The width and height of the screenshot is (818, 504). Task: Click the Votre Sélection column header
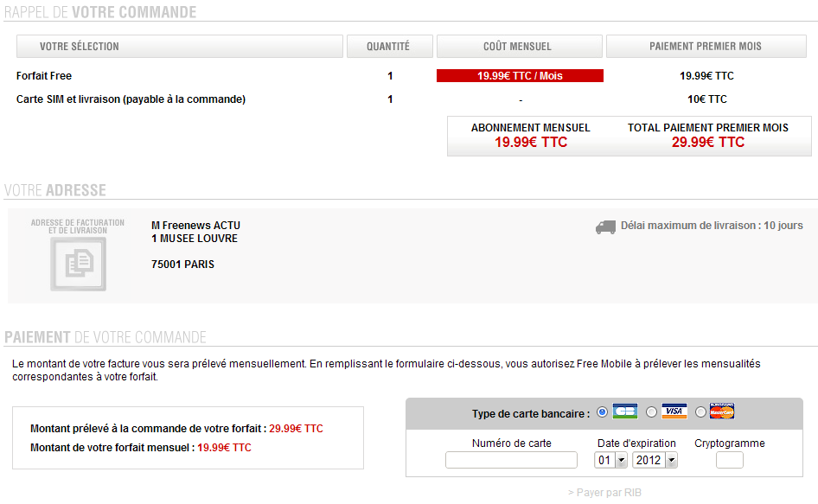(180, 47)
